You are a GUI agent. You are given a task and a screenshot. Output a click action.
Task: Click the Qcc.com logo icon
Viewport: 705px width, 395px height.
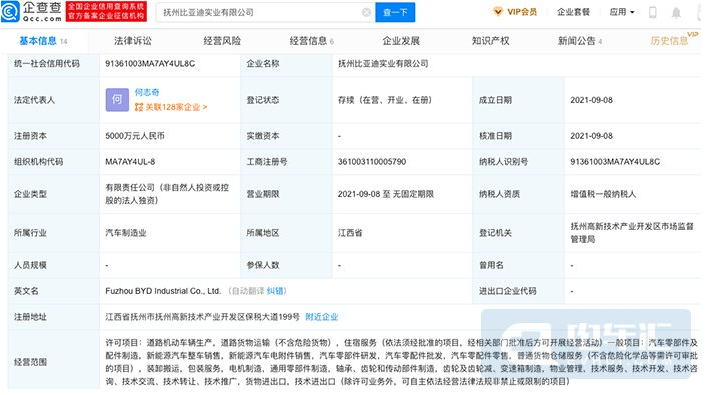point(10,11)
